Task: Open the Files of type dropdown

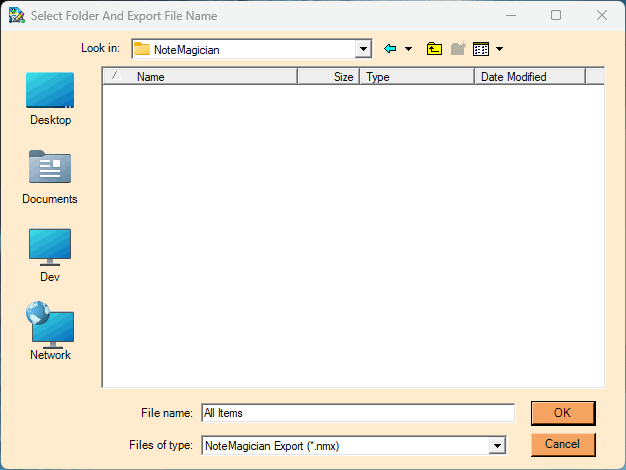Action: point(496,445)
